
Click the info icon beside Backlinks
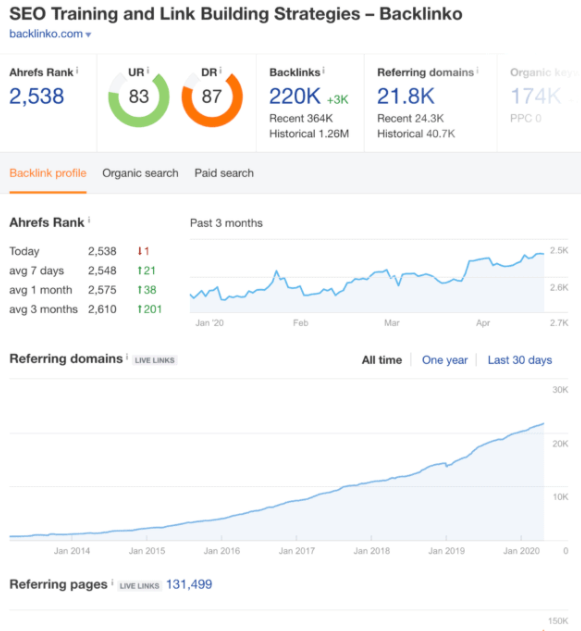tap(323, 71)
